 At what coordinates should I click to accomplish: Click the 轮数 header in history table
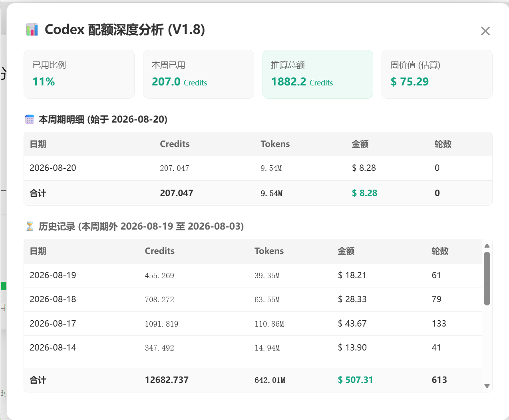440,251
